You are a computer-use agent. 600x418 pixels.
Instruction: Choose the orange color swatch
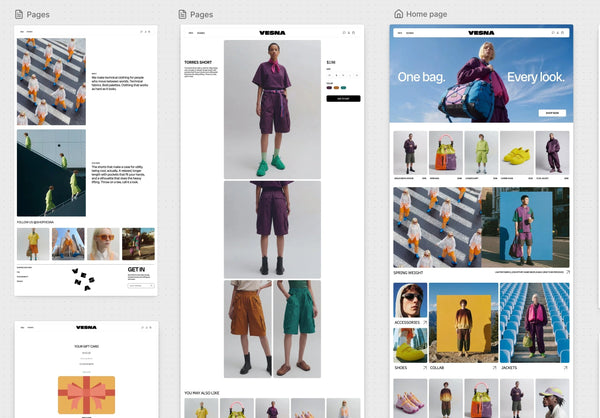(336, 88)
